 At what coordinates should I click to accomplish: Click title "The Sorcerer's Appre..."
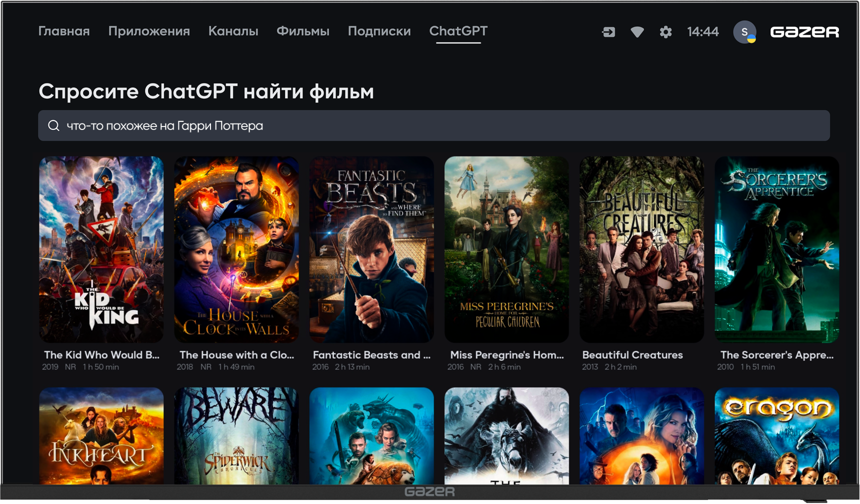pos(776,355)
